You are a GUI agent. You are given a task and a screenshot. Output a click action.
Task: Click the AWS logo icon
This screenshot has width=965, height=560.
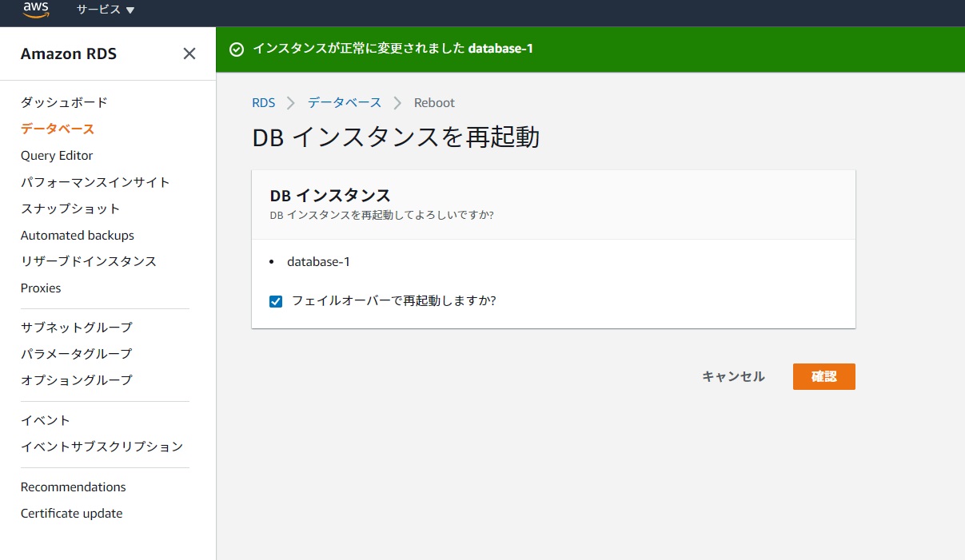pos(36,10)
